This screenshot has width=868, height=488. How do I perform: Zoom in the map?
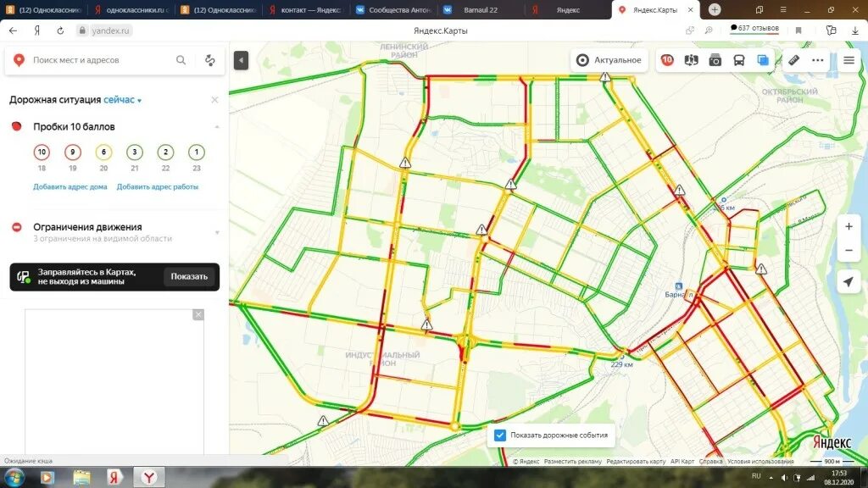pos(849,226)
